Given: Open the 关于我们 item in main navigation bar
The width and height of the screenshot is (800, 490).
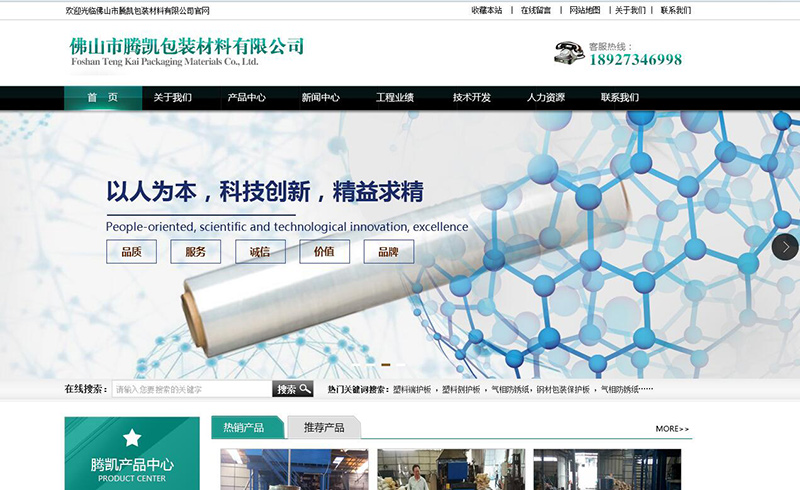Looking at the screenshot, I should pyautogui.click(x=172, y=97).
